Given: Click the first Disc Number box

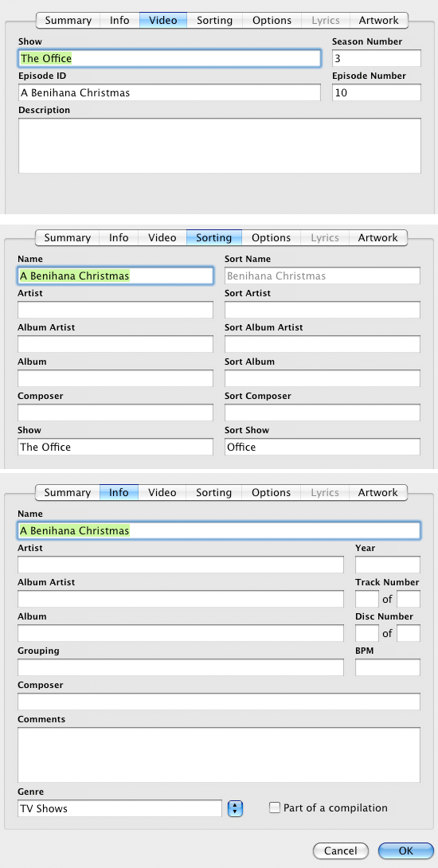Looking at the screenshot, I should click(x=366, y=633).
